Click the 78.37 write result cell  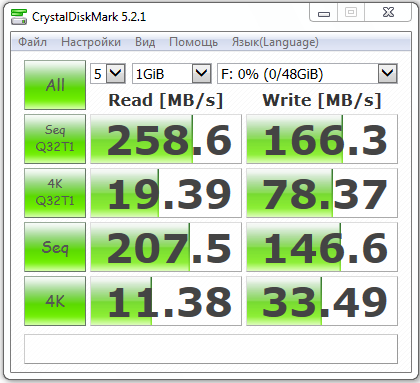[322, 193]
